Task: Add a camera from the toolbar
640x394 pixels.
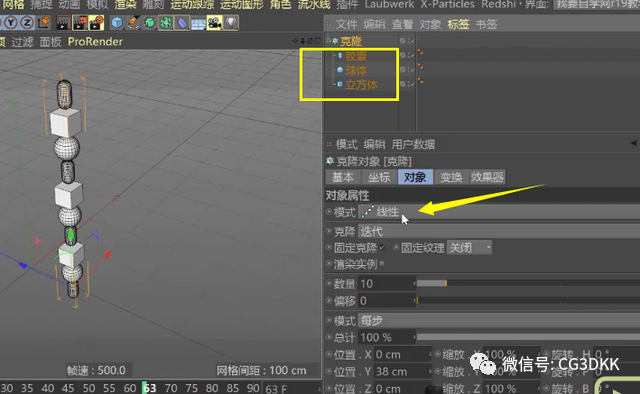Action: [214, 23]
